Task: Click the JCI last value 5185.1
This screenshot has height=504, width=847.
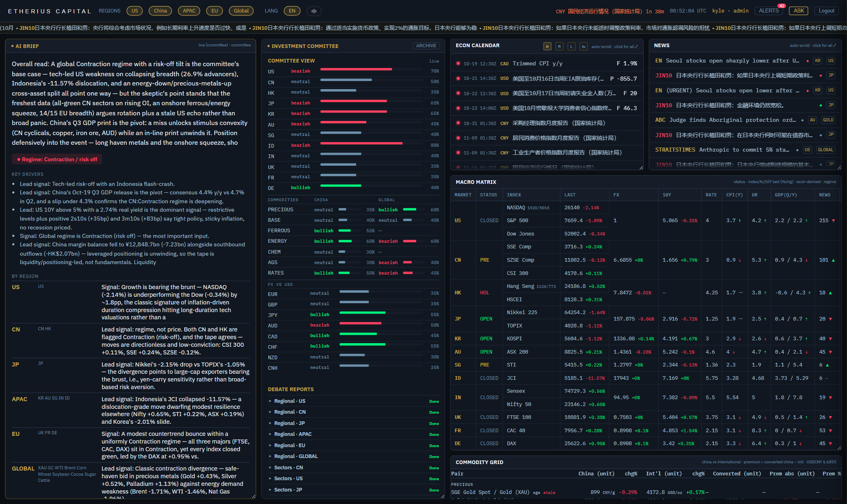Action: [573, 378]
